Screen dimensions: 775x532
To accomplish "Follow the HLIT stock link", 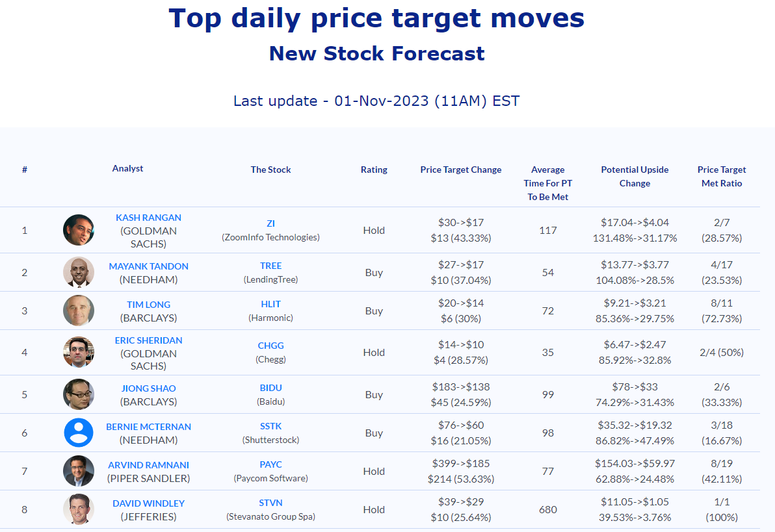I will tap(271, 304).
